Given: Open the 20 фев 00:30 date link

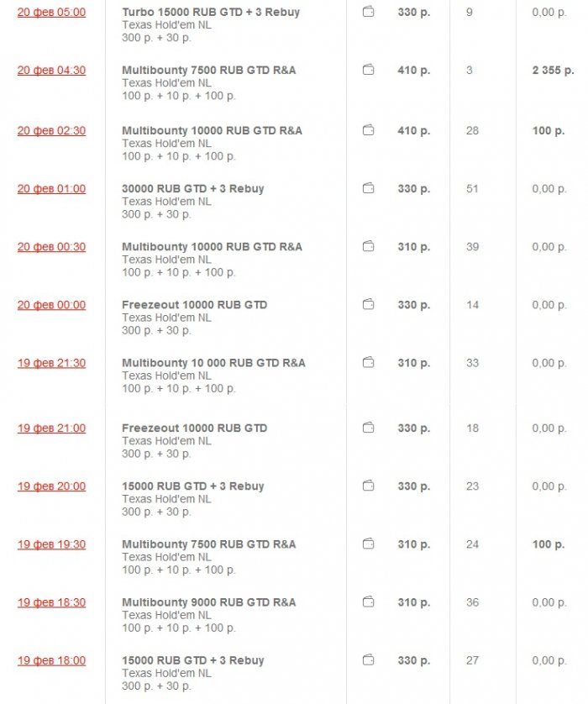Looking at the screenshot, I should pyautogui.click(x=51, y=247).
